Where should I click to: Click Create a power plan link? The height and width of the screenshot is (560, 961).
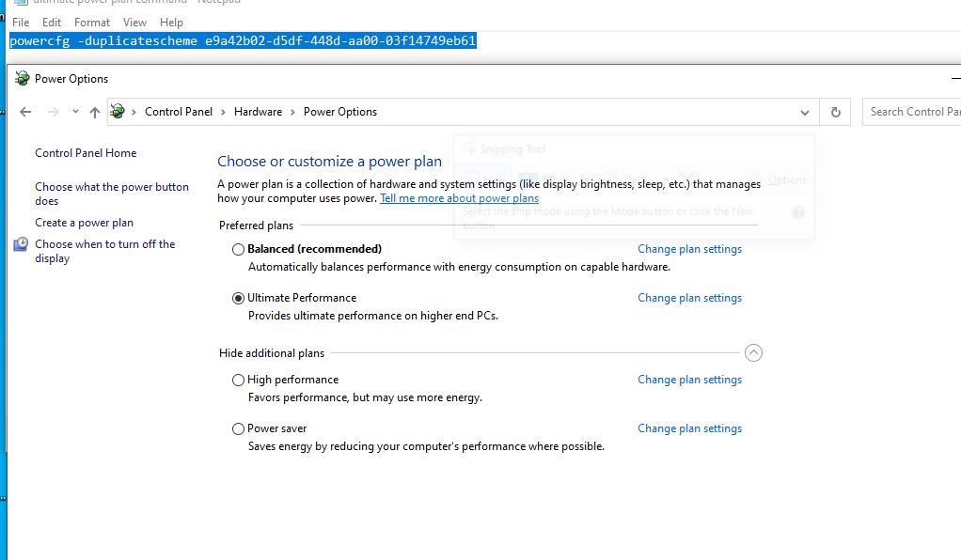coord(84,223)
